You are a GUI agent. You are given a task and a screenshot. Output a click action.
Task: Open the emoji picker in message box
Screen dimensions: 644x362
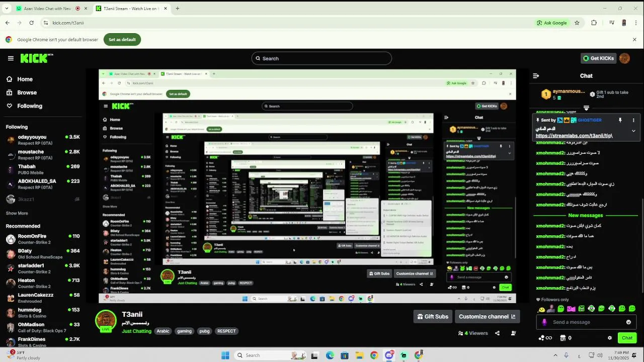(x=628, y=322)
